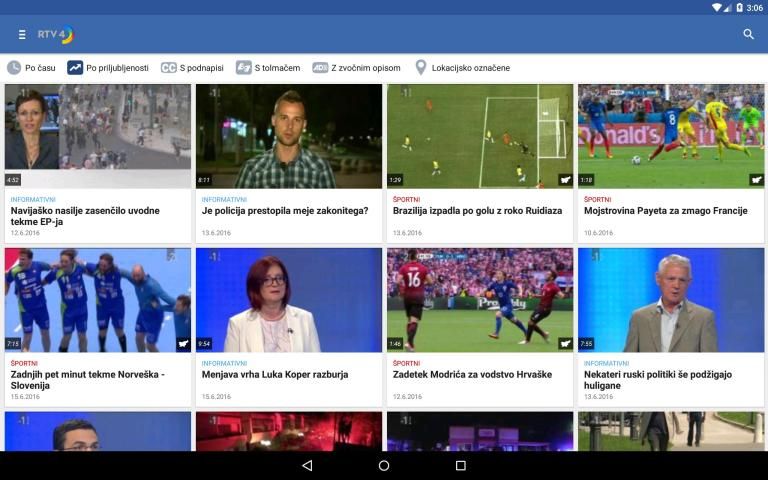Click the clock icon for Po času
This screenshot has height=480, width=768.
(14, 68)
